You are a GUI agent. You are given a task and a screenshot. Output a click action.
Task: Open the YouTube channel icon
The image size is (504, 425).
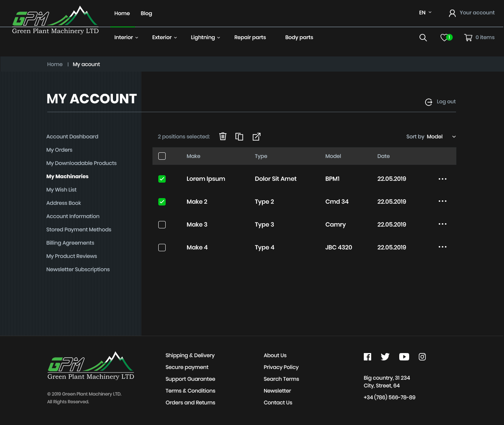pos(404,357)
